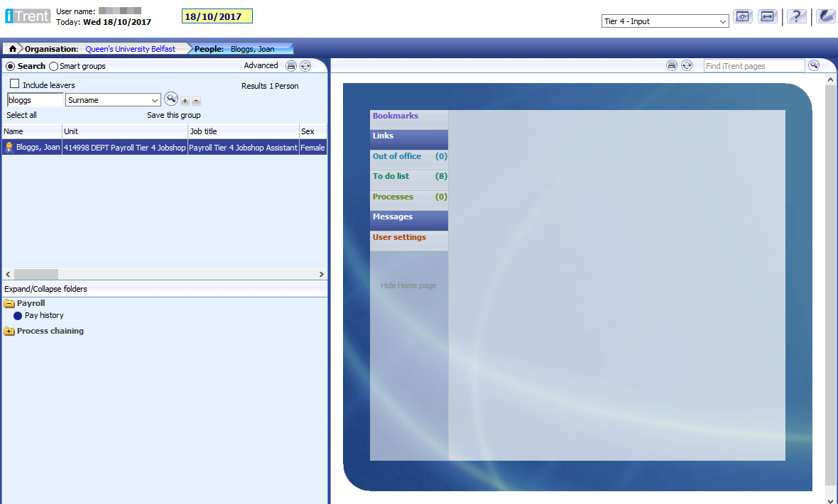Click the Pay history link
The height and width of the screenshot is (504, 838).
[44, 315]
